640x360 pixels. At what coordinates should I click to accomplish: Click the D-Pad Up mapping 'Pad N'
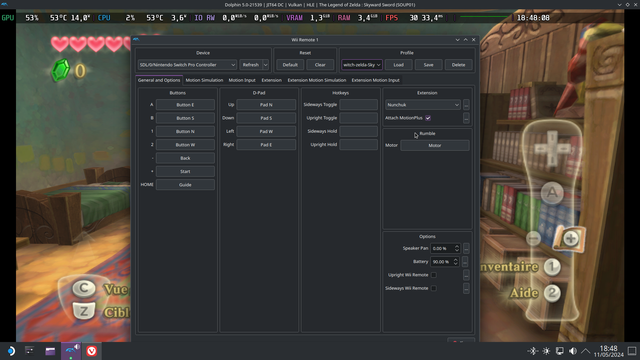[x=266, y=105]
